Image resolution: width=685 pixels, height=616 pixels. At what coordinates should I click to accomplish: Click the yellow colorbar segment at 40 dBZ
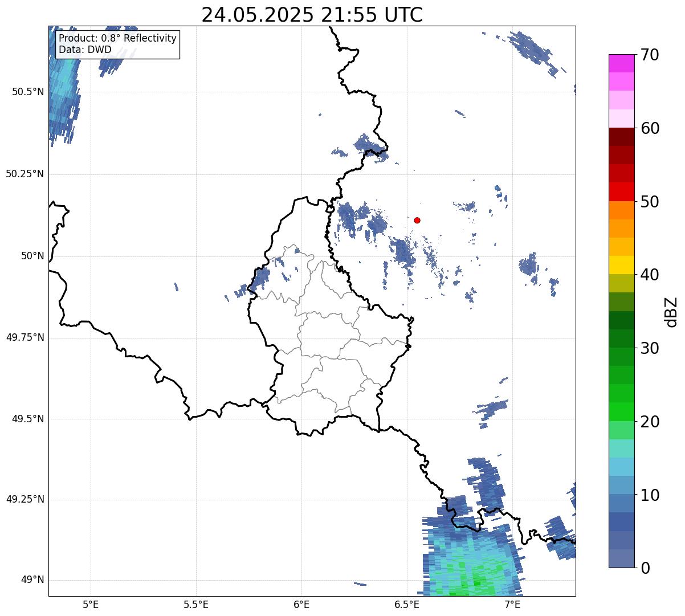click(x=621, y=265)
